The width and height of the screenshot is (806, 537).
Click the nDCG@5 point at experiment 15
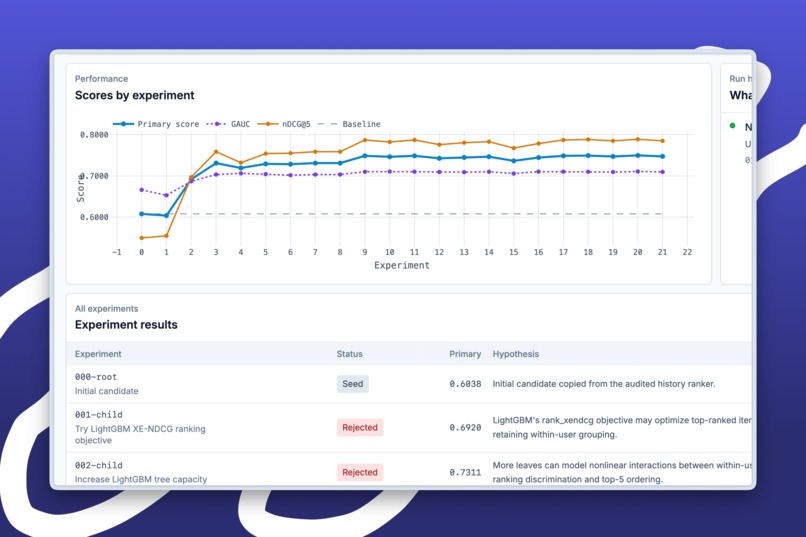[514, 148]
